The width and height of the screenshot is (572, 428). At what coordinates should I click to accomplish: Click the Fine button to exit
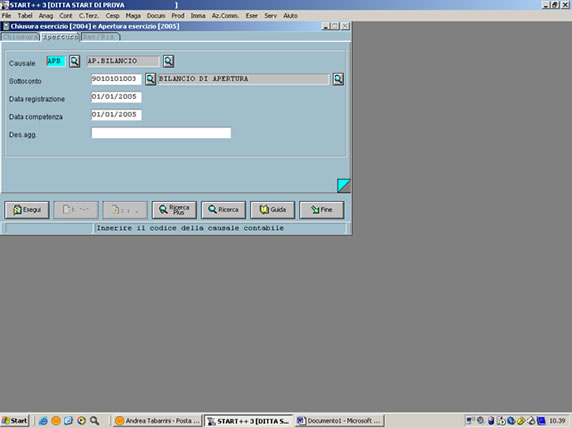(x=321, y=210)
